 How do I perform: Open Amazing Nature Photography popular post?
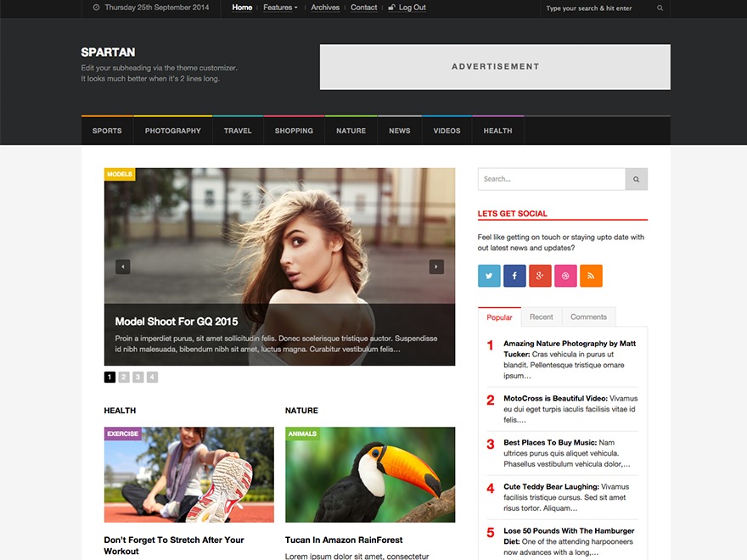click(570, 349)
